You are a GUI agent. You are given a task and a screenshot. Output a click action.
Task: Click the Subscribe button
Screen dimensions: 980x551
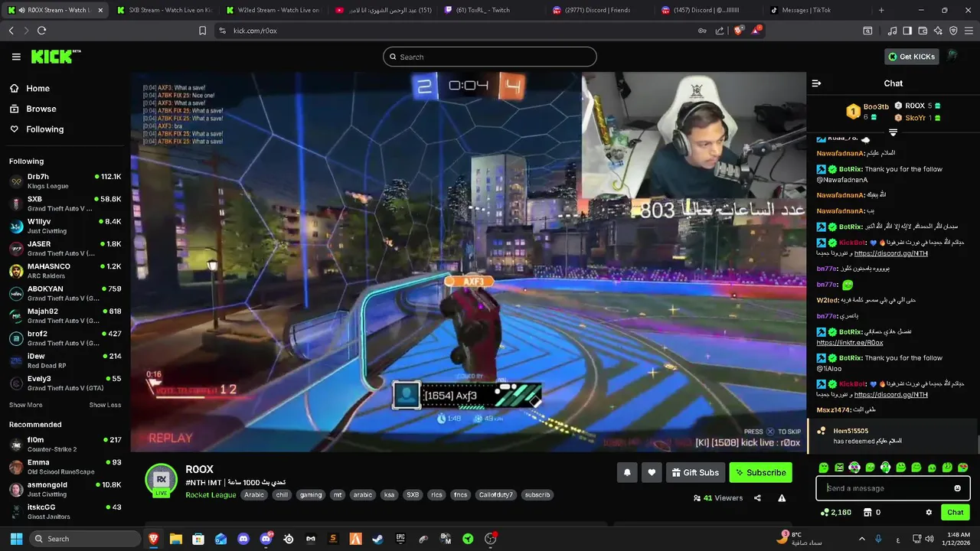[x=760, y=473]
